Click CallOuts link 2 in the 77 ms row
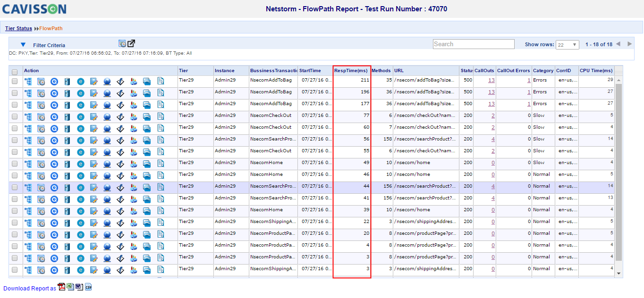 493,116
